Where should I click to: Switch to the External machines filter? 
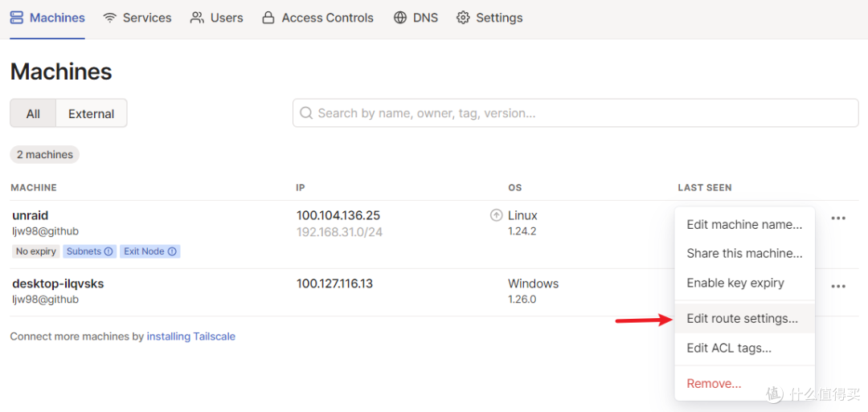click(x=92, y=113)
